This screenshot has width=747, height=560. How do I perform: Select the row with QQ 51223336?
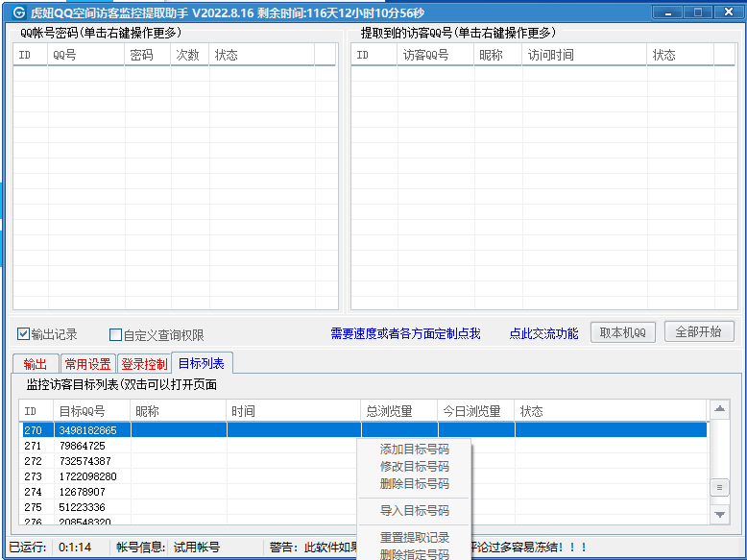pos(365,507)
